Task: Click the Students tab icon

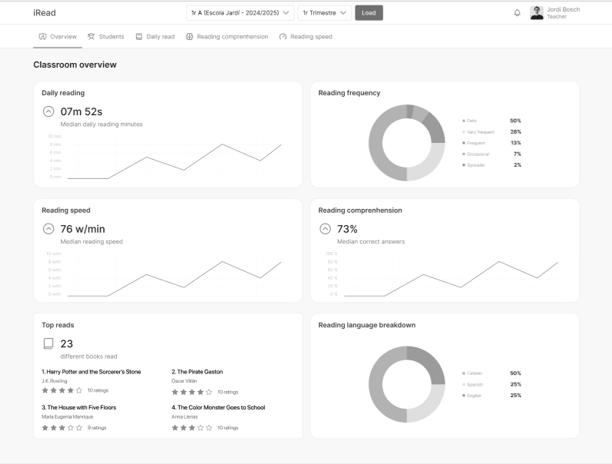Action: [91, 36]
